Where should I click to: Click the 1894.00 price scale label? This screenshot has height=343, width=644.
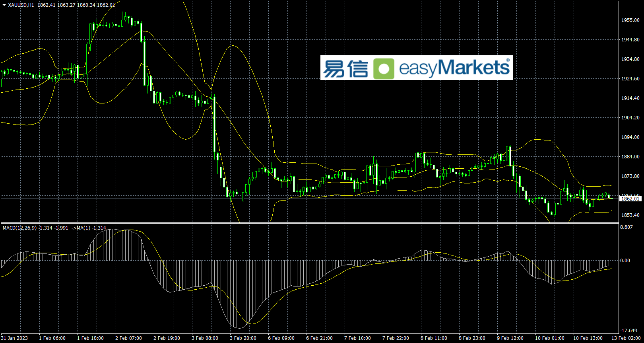(630, 137)
